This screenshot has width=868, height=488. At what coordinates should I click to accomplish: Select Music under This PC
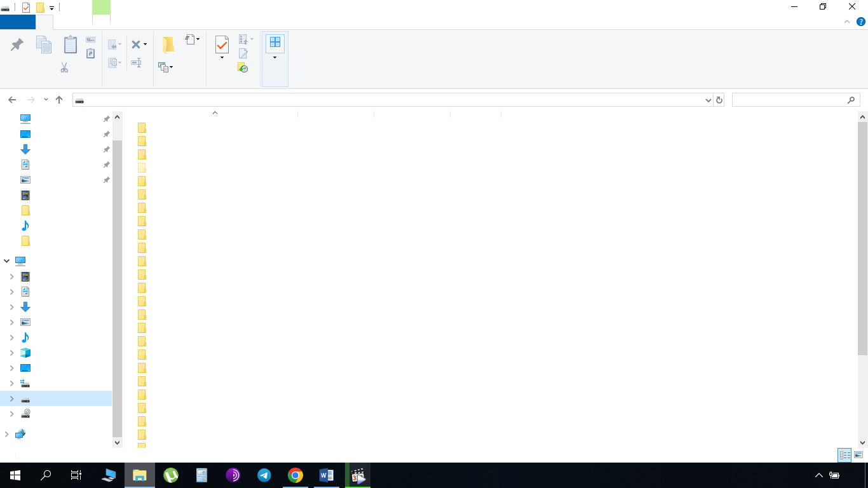pyautogui.click(x=25, y=337)
